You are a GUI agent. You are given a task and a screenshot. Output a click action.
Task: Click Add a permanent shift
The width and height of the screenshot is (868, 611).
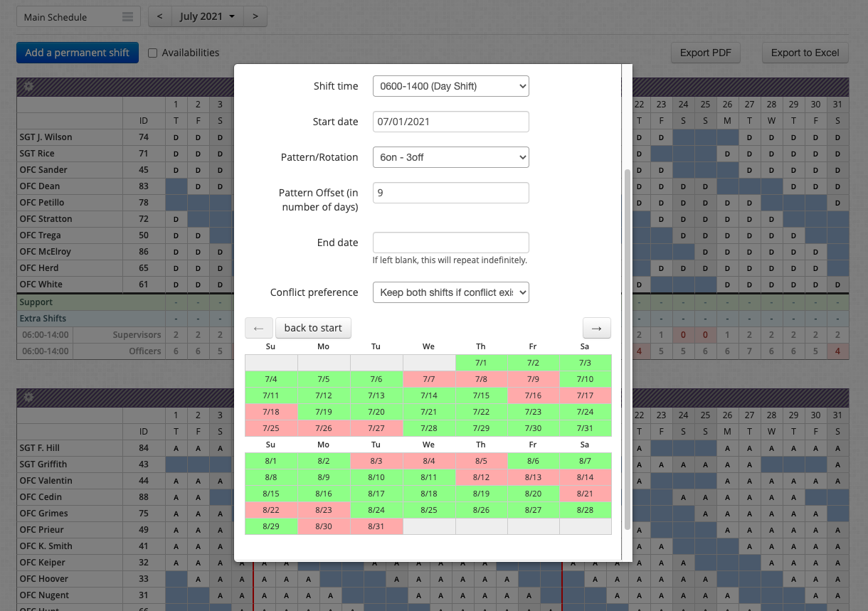[77, 53]
